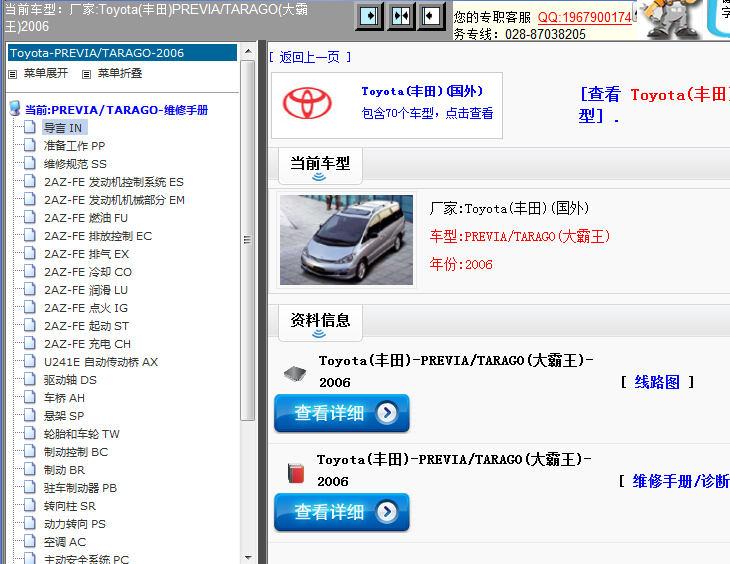Click page icon for 空调 AC
The width and height of the screenshot is (730, 564).
point(30,542)
